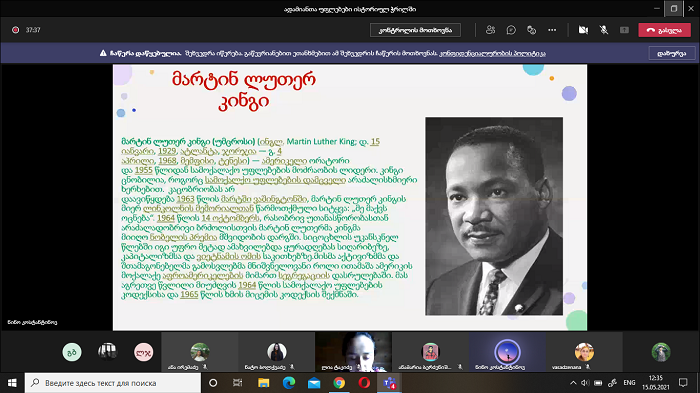Viewport: 700px width, 393px height.
Task: Open the meeting chat icon
Action: (x=511, y=30)
